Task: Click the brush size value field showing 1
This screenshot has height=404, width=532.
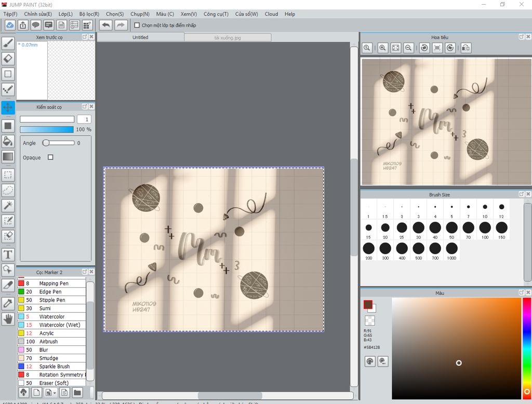Action: pyautogui.click(x=84, y=119)
